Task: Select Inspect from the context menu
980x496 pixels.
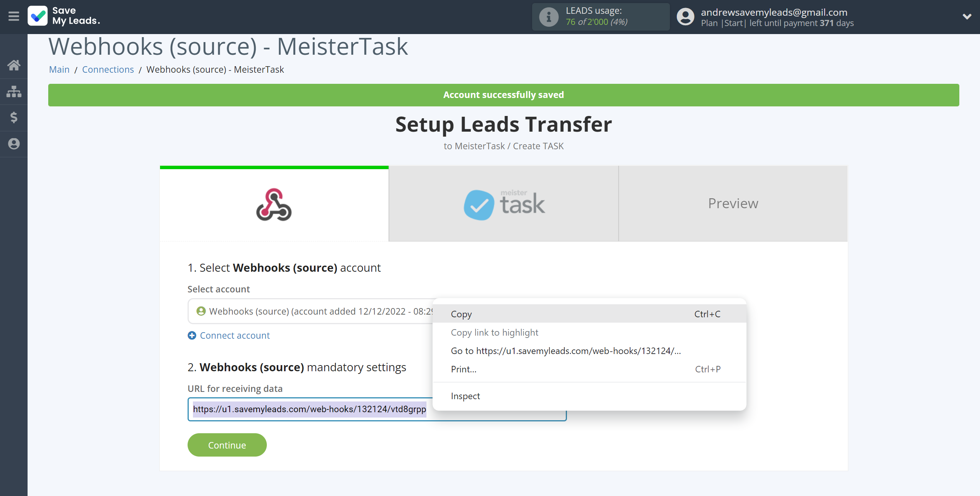Action: click(x=465, y=395)
